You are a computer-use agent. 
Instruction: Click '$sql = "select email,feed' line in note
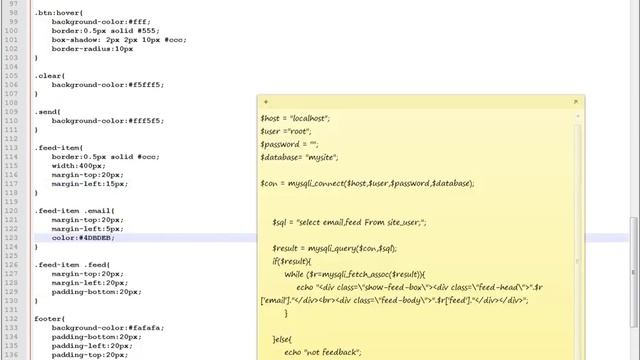coord(349,222)
